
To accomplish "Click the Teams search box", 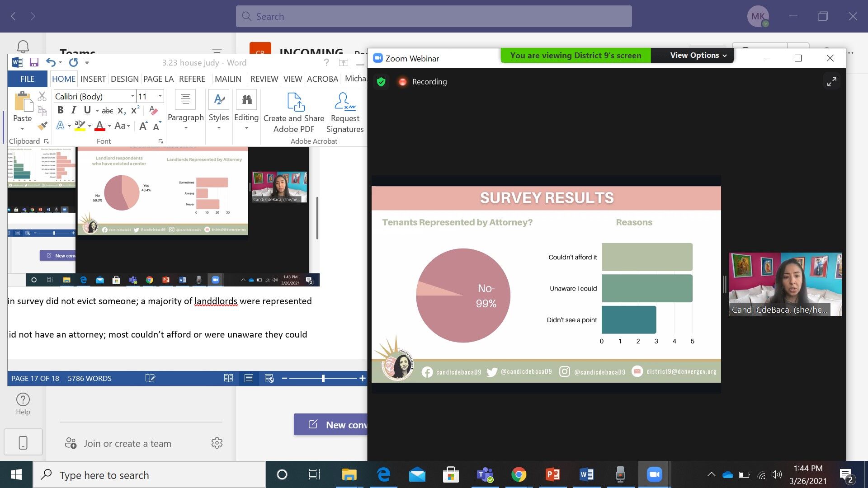I will tap(434, 17).
